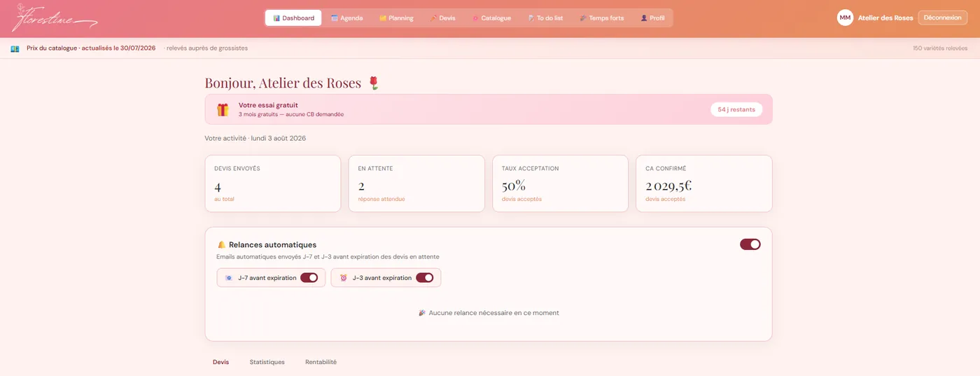Toggle the J-7 avant expiration switch
The width and height of the screenshot is (980, 376).
(309, 278)
